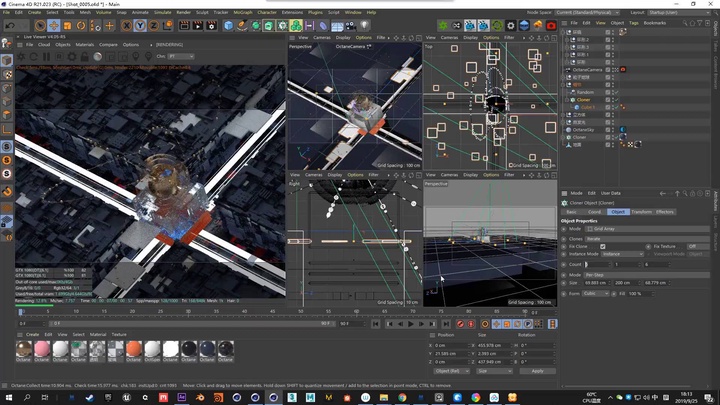Select the orange Octane material swatch
This screenshot has height=405, width=720.
pyautogui.click(x=133, y=348)
